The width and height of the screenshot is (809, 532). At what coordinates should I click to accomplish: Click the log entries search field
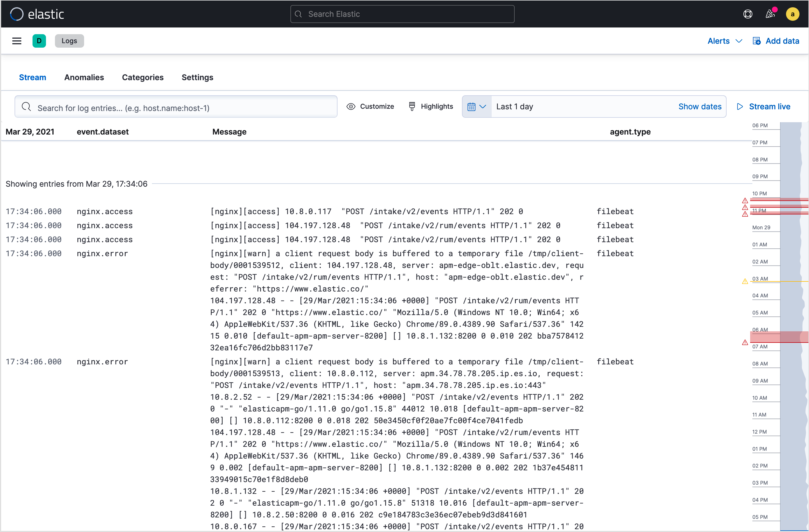click(x=176, y=107)
